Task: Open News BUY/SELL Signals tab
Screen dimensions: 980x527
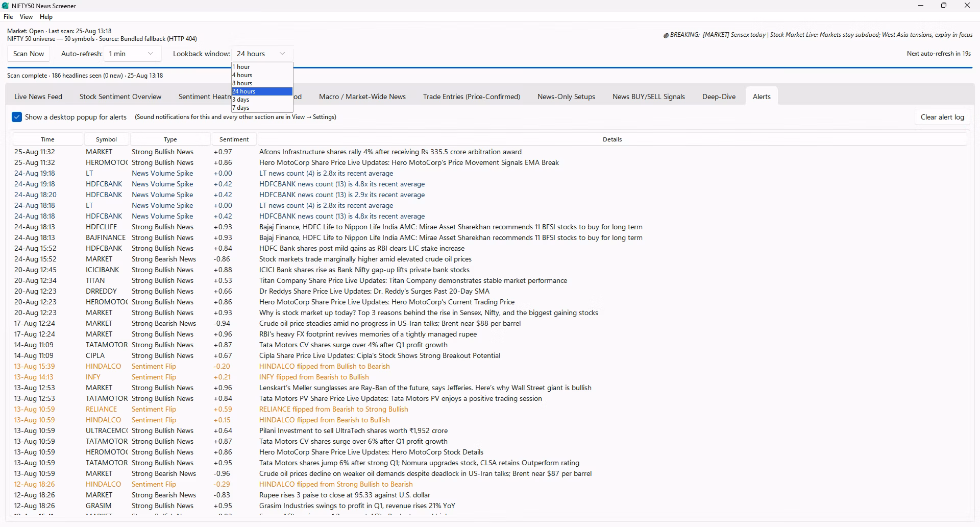Action: 649,97
